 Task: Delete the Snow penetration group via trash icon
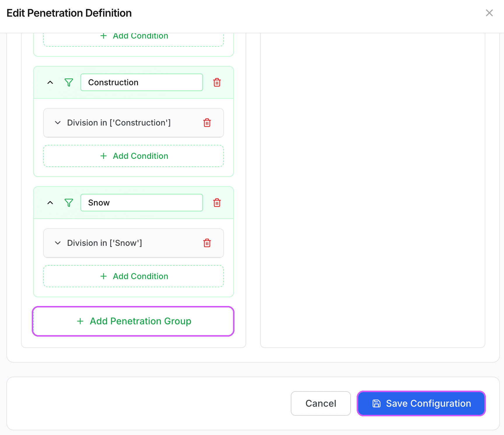(x=217, y=203)
